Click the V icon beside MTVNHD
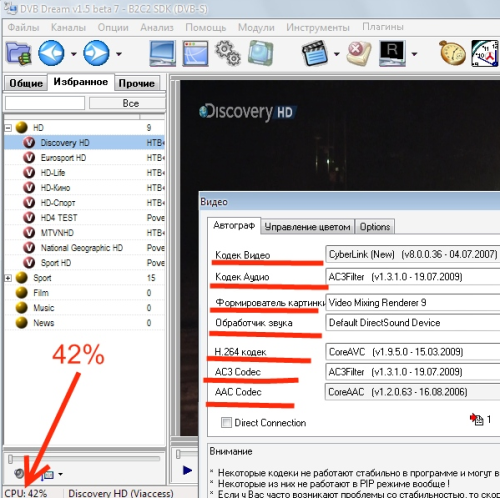 pos(29,233)
